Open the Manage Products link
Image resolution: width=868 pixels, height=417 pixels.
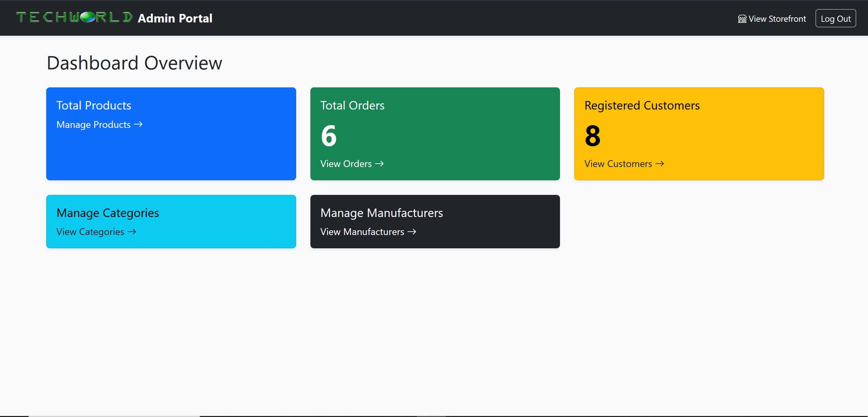[x=99, y=124]
